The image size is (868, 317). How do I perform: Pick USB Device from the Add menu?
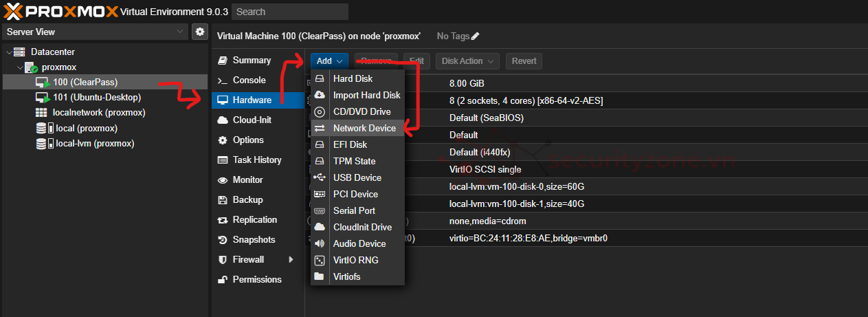click(357, 178)
